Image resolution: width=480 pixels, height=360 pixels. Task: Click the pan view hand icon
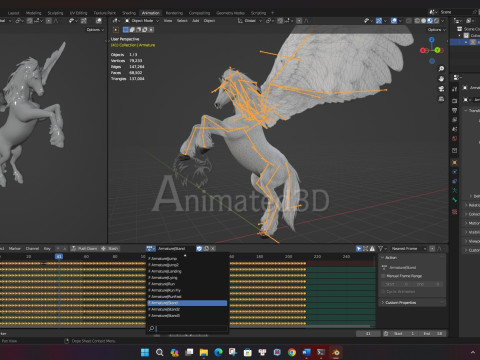(441, 79)
